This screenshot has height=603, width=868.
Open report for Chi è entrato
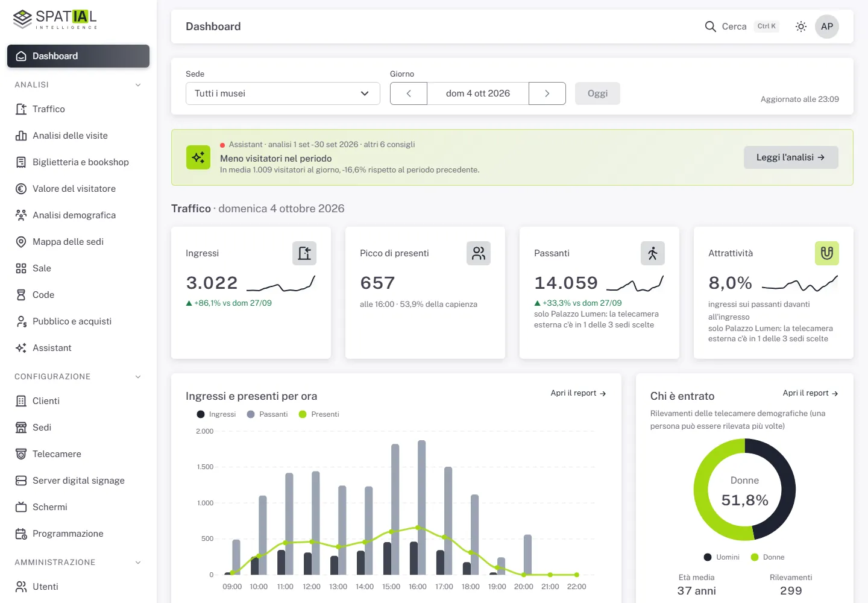coord(811,393)
